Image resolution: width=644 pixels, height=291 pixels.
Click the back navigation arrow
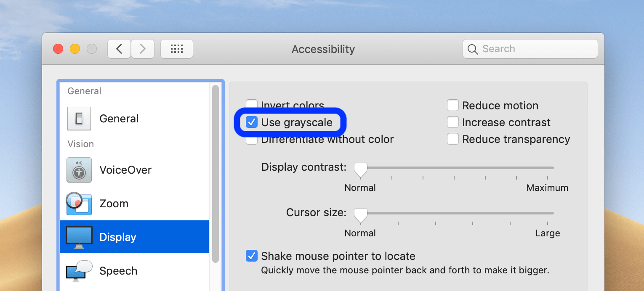tap(119, 49)
